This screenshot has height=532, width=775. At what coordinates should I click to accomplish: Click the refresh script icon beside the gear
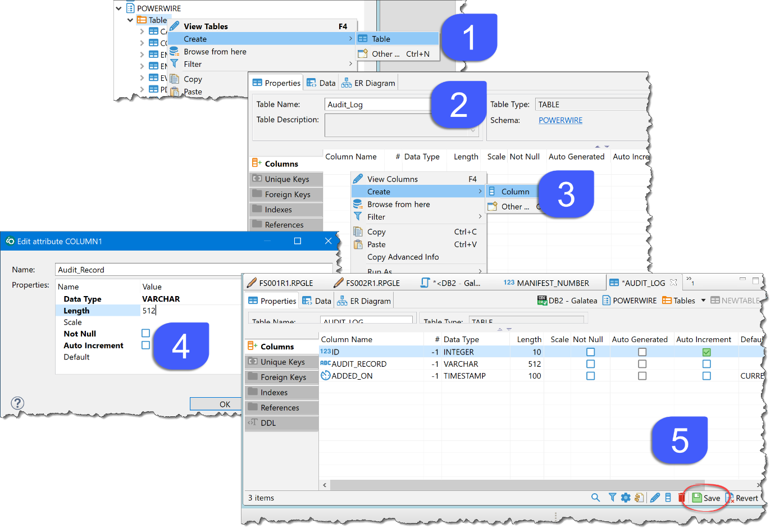pos(639,498)
